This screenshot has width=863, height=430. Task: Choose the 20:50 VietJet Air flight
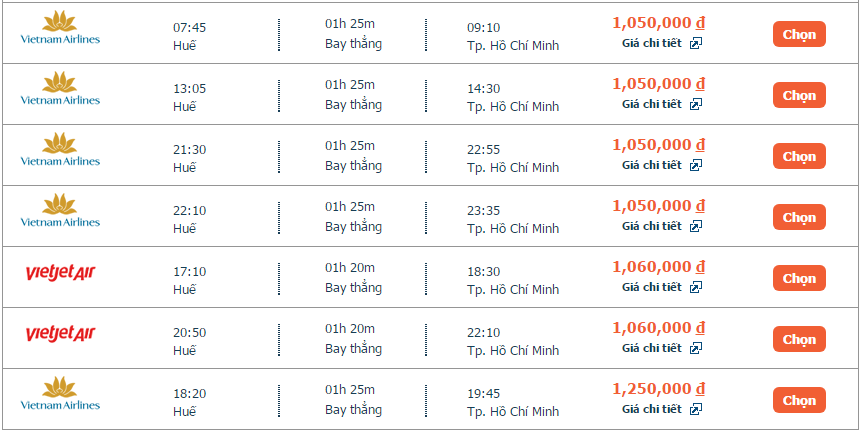pos(799,339)
